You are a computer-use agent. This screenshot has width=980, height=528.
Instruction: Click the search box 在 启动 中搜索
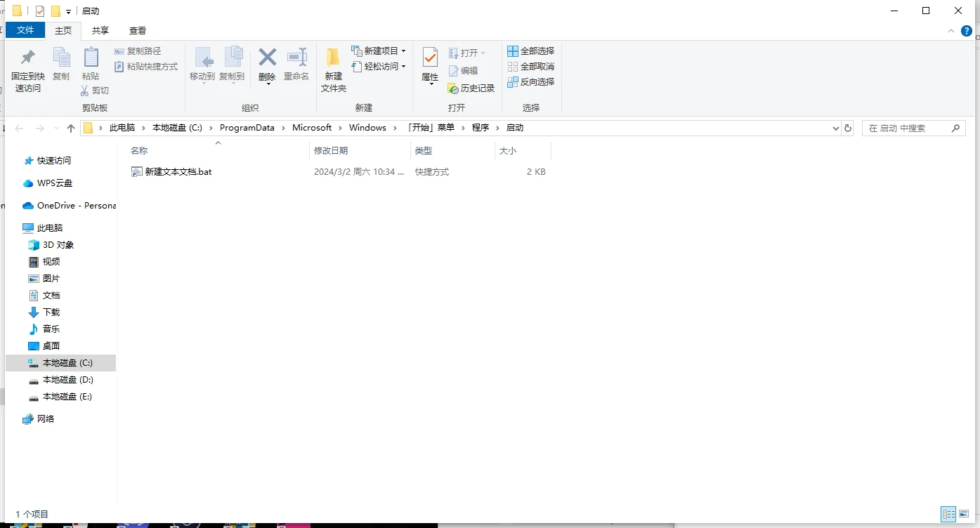[x=913, y=128]
